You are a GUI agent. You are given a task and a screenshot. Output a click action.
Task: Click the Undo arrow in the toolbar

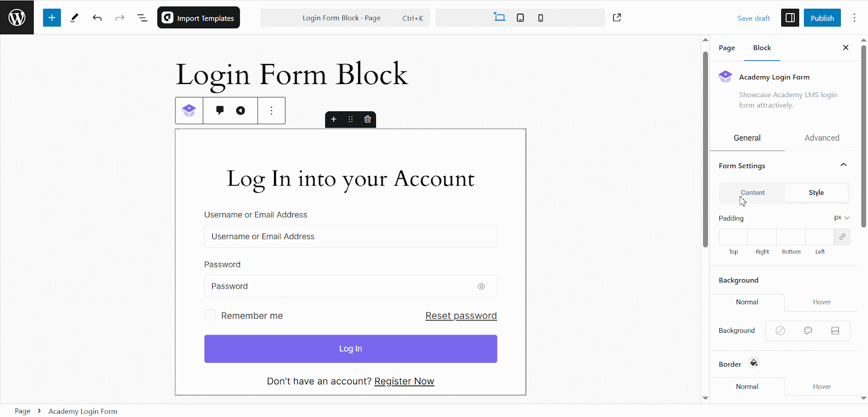coord(97,17)
